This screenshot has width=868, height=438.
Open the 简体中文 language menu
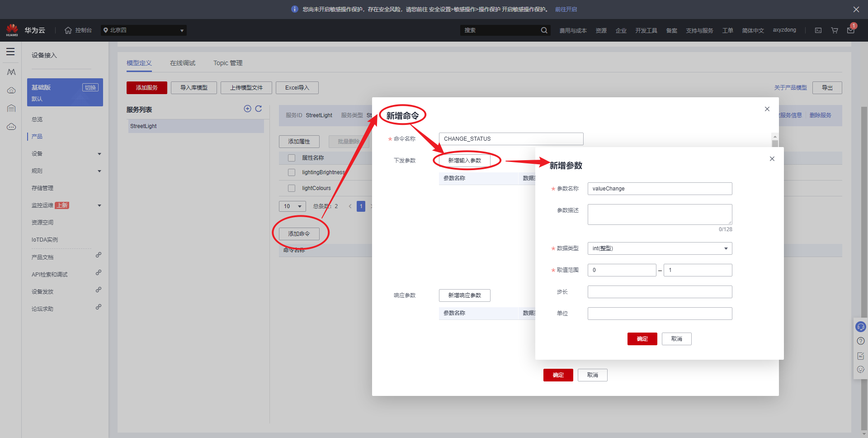tap(753, 30)
